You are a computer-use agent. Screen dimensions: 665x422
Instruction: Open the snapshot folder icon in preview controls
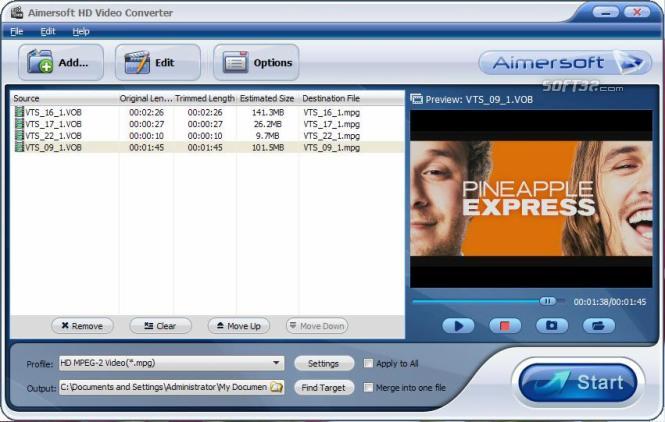tap(598, 326)
